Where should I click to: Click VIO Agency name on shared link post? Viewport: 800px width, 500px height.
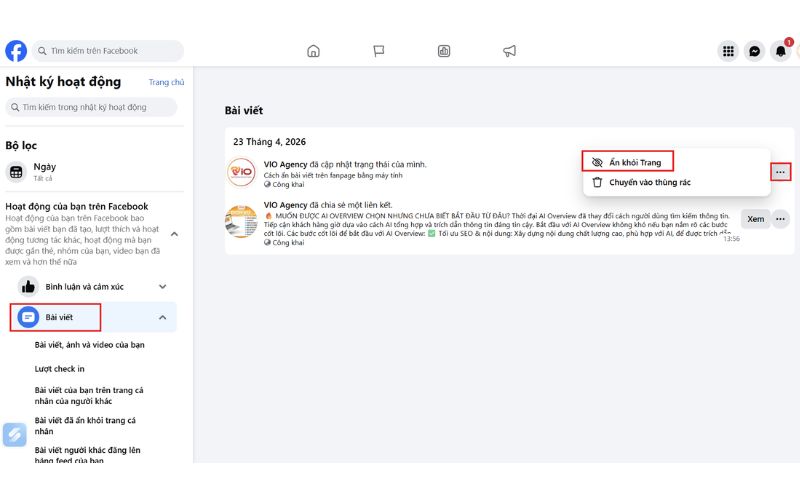click(x=285, y=205)
